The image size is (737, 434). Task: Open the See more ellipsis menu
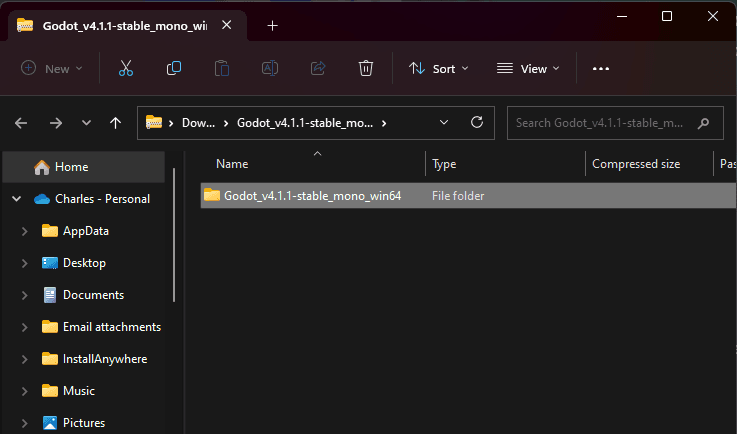601,68
